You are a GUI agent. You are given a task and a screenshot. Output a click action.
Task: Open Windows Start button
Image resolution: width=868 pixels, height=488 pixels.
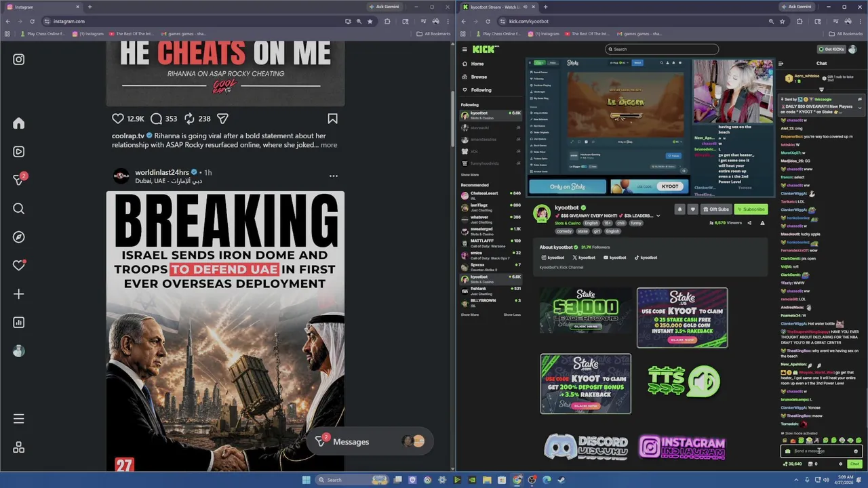tap(306, 480)
